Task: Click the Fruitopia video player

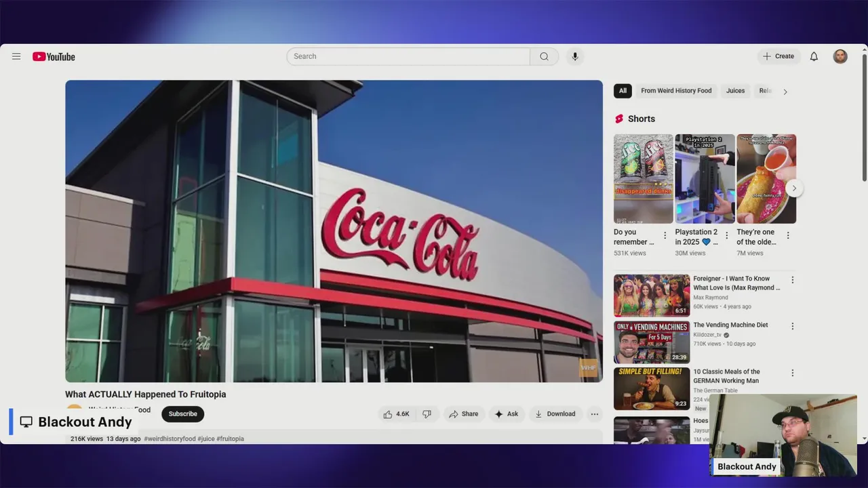Action: pyautogui.click(x=334, y=231)
